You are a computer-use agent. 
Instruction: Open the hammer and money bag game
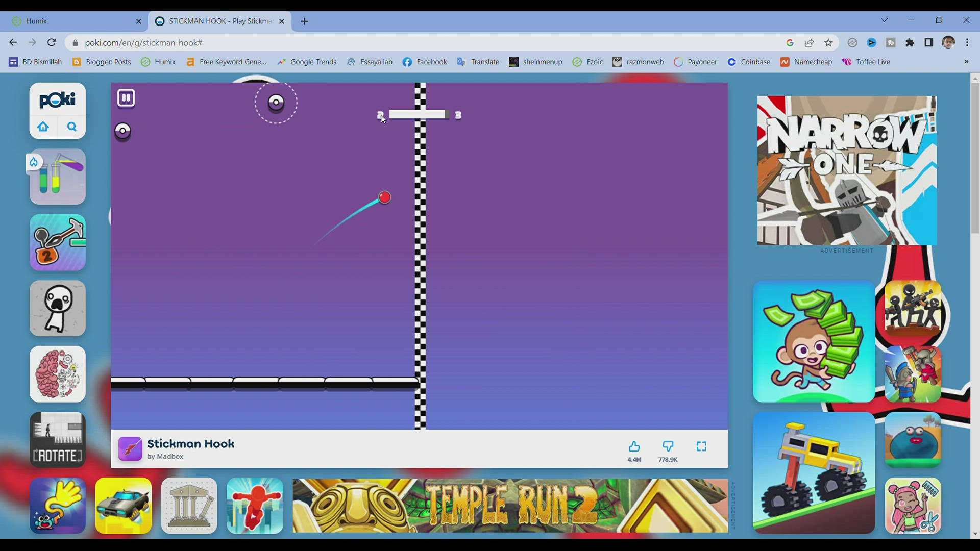[58, 242]
